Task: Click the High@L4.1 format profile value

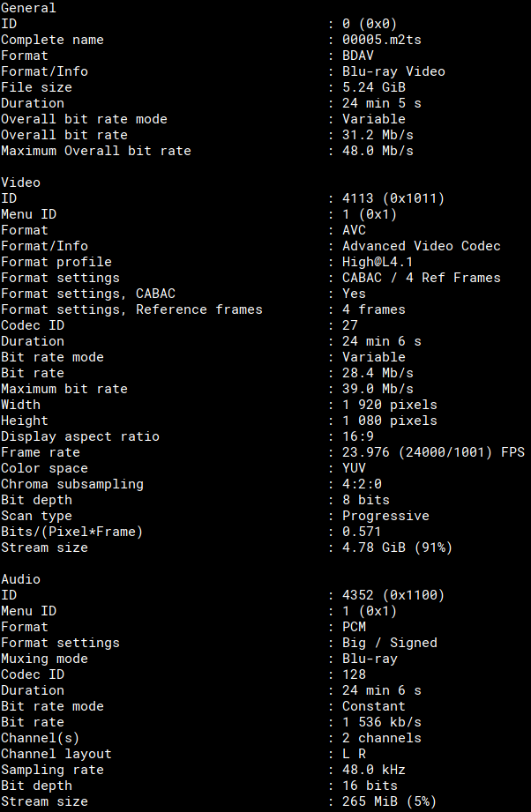Action: click(378, 262)
